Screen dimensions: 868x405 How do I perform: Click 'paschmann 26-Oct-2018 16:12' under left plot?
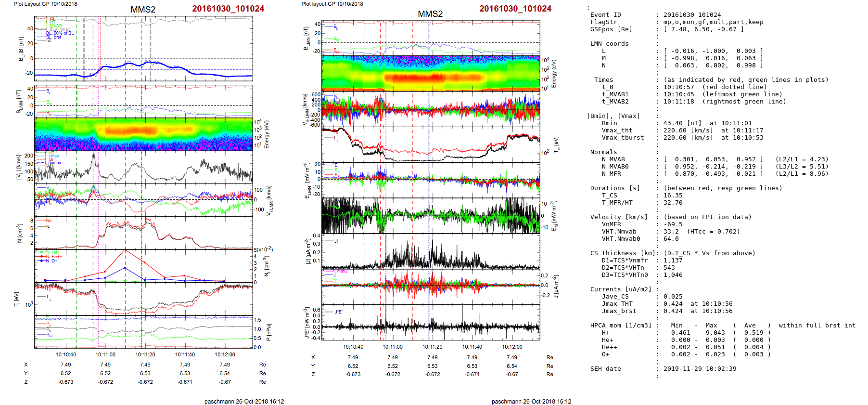pyautogui.click(x=244, y=402)
